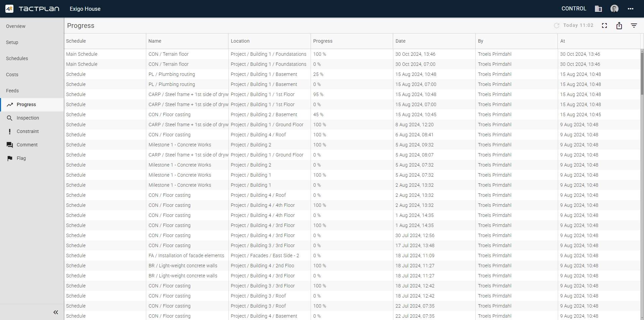The height and width of the screenshot is (320, 644).
Task: Collapse the sidebar with double chevron
Action: 56,312
